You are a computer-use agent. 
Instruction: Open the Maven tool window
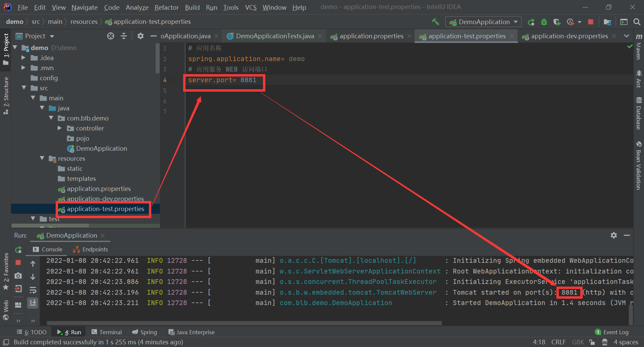click(x=639, y=47)
